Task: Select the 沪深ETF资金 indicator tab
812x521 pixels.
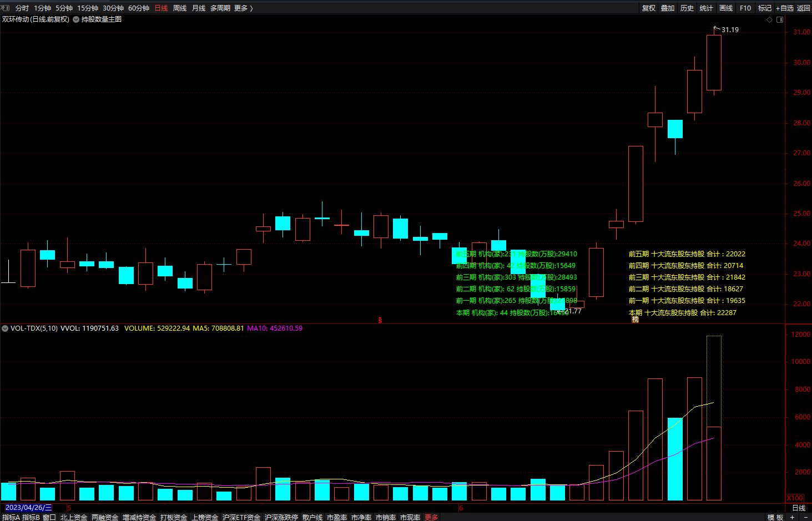Action: coord(241,517)
